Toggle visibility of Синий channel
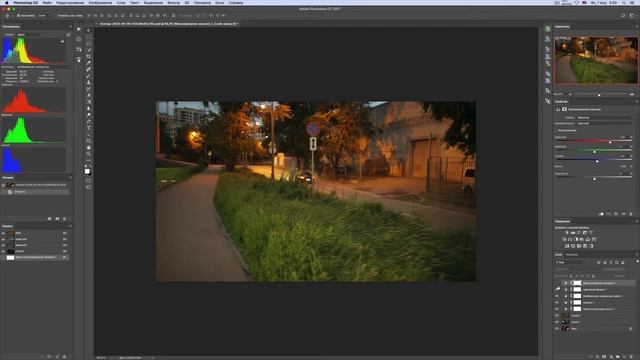 (x=3, y=251)
